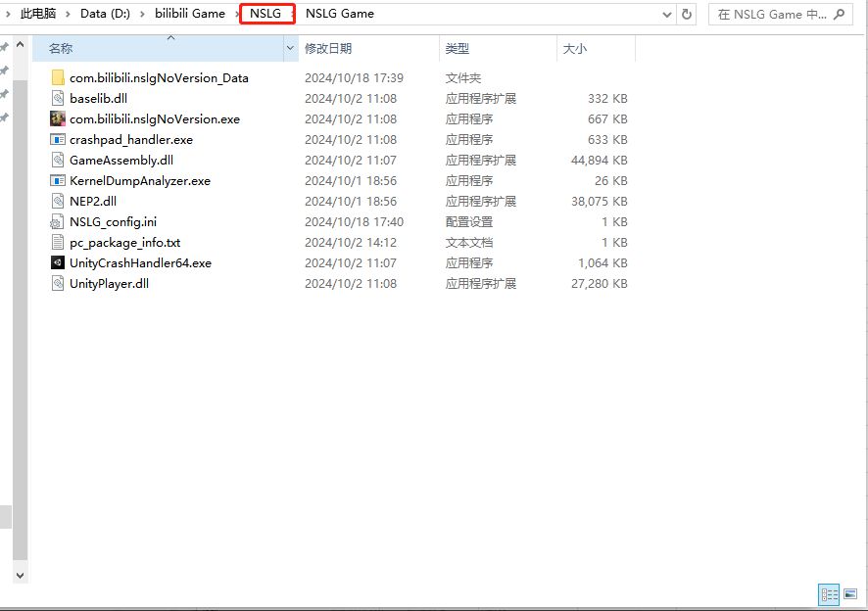
Task: Click the navigation pane vertical scrollbar thumb
Action: click(x=20, y=318)
